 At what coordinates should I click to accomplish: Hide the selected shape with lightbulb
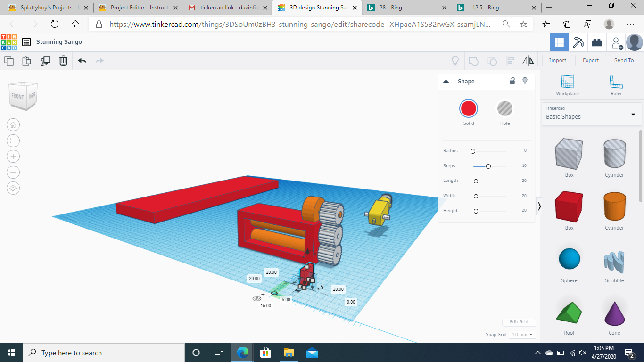(x=525, y=81)
